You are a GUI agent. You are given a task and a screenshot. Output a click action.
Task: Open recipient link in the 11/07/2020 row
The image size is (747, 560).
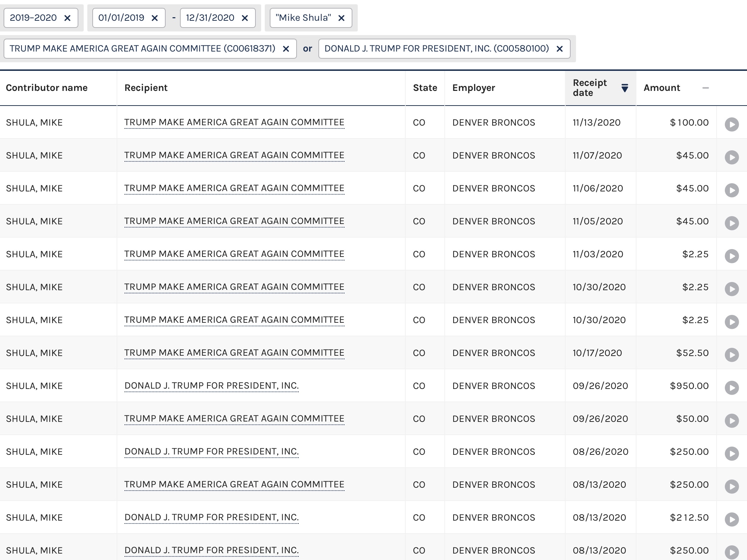(x=234, y=155)
